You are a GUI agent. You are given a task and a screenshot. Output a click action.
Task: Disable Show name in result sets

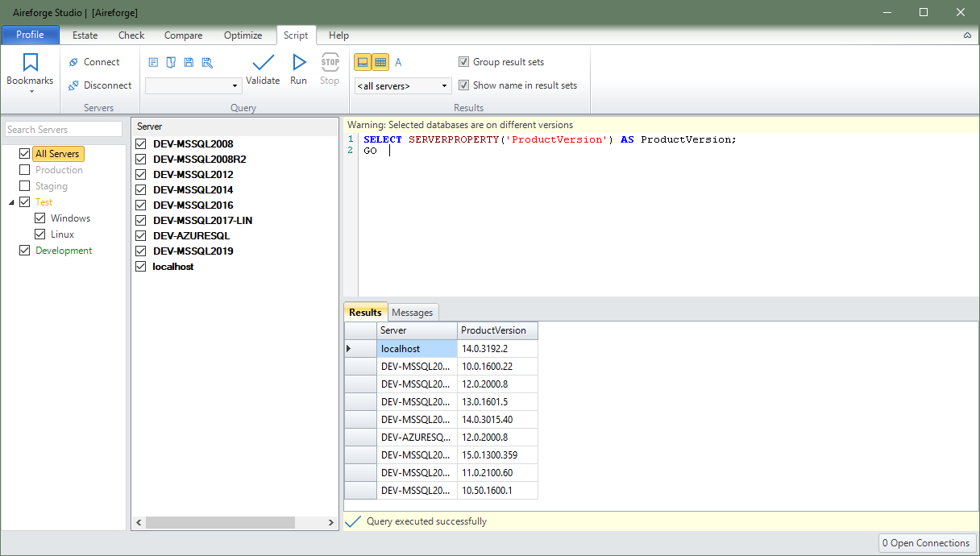[464, 85]
